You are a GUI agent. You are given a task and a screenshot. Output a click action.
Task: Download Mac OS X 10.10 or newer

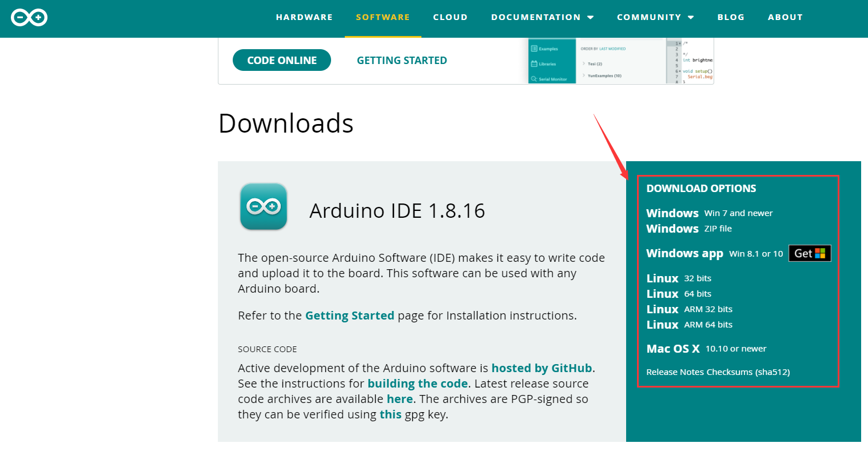pyautogui.click(x=706, y=349)
